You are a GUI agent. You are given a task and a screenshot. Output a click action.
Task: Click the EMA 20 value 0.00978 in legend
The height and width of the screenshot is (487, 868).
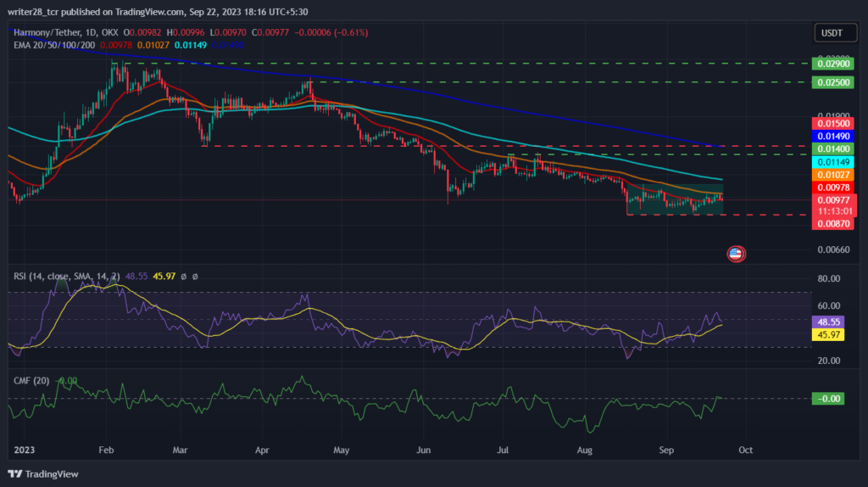pyautogui.click(x=116, y=45)
